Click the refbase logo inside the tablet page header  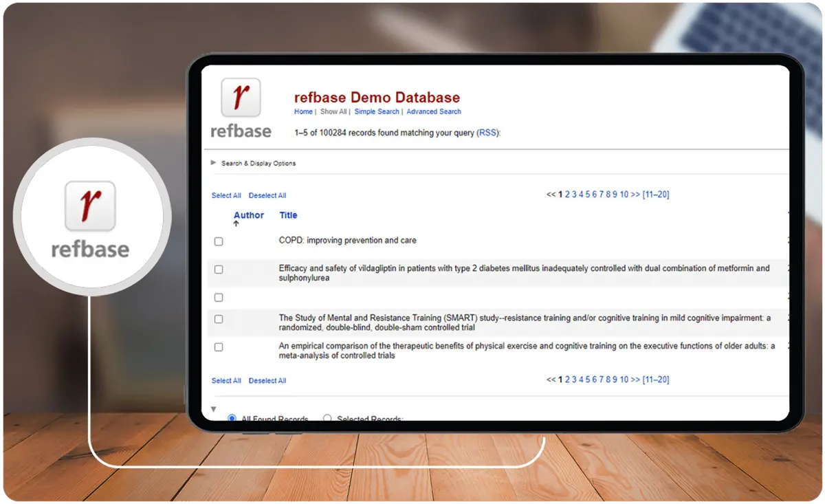pyautogui.click(x=241, y=108)
